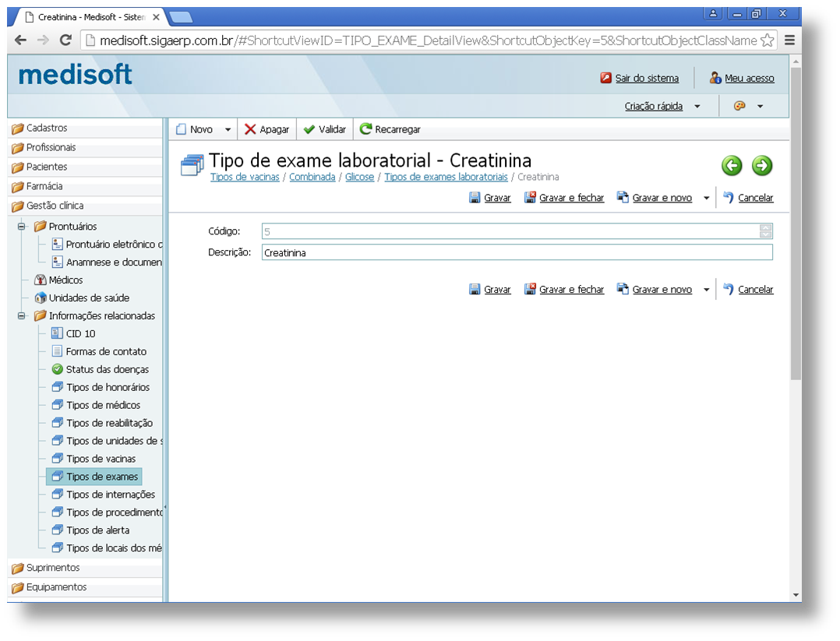This screenshot has width=840, height=641.
Task: Open the Pacientes navigation group
Action: click(85, 167)
